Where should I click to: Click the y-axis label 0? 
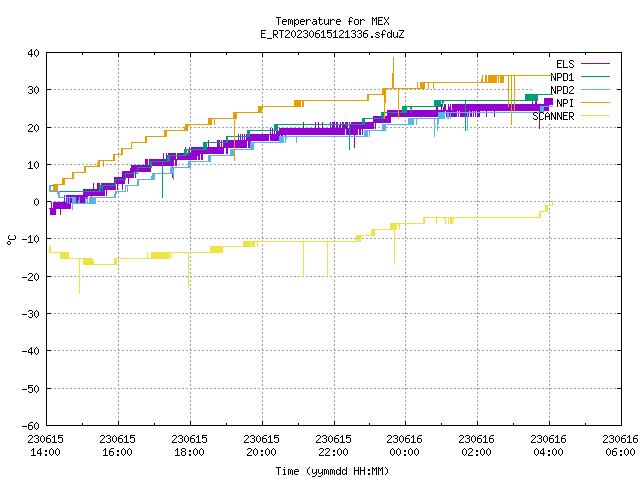(x=37, y=202)
